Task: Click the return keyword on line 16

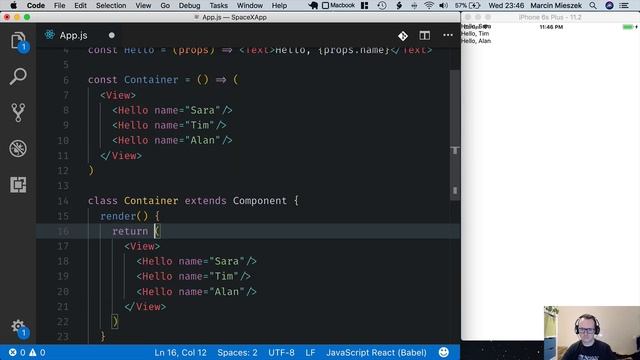Action: (x=130, y=231)
